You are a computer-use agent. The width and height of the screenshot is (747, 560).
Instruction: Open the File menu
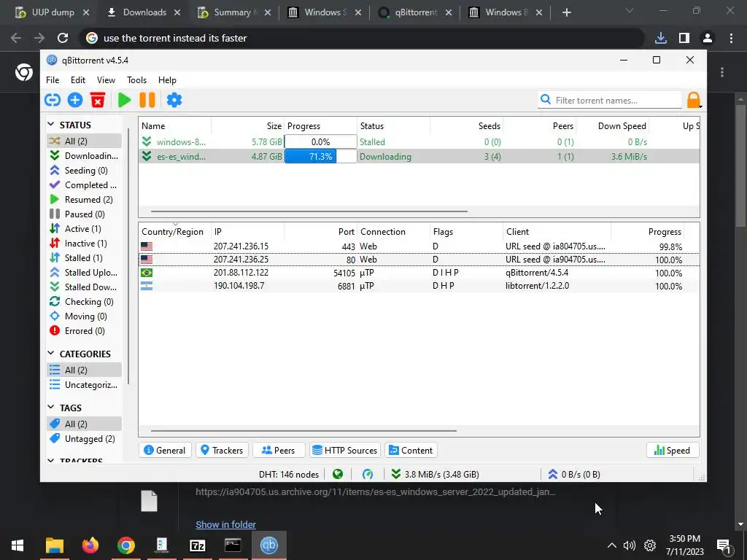[x=53, y=80]
